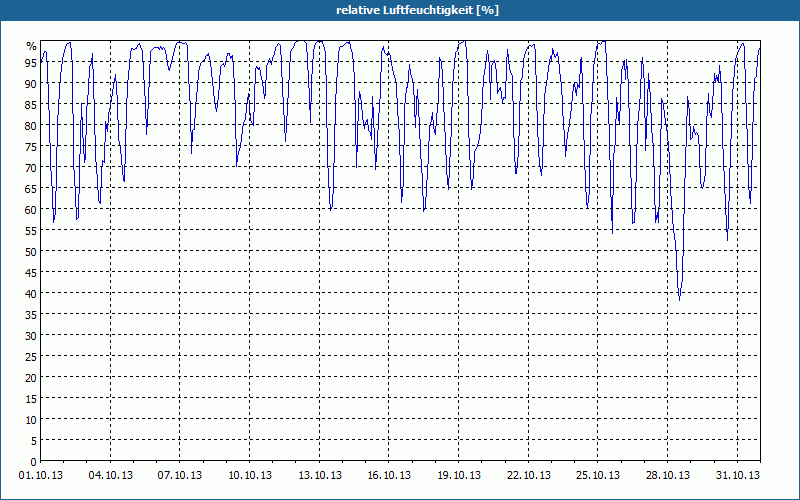Click the x-axis date label 04.10.13

coord(111,476)
